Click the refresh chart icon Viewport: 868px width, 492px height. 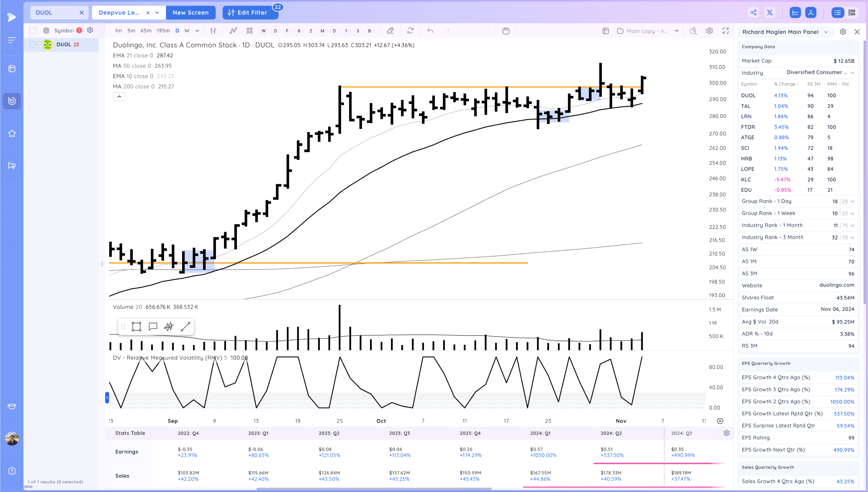click(x=410, y=31)
